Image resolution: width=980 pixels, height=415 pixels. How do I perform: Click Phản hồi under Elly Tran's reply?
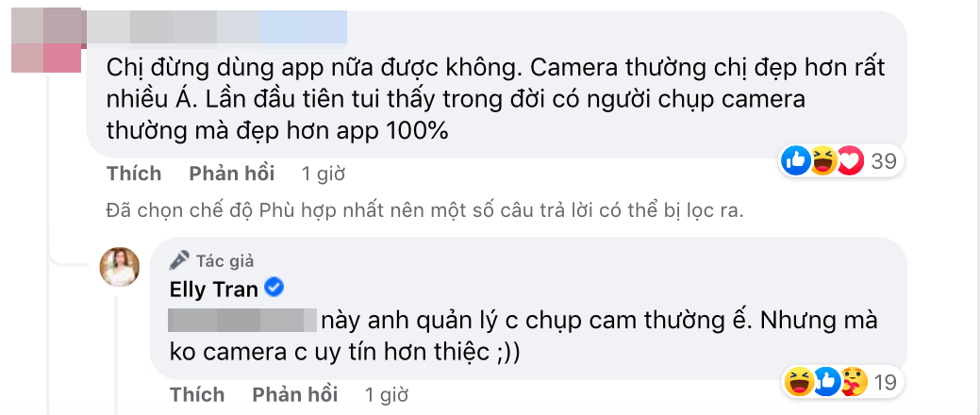pyautogui.click(x=295, y=394)
